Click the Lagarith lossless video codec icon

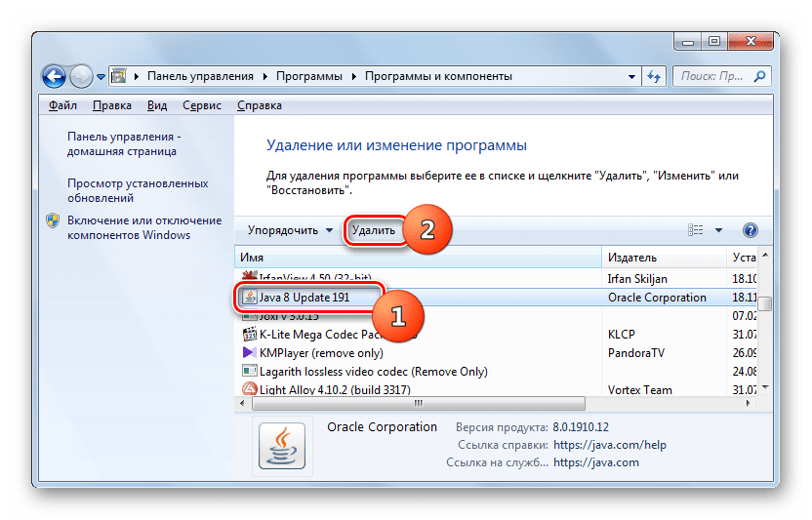point(249,371)
